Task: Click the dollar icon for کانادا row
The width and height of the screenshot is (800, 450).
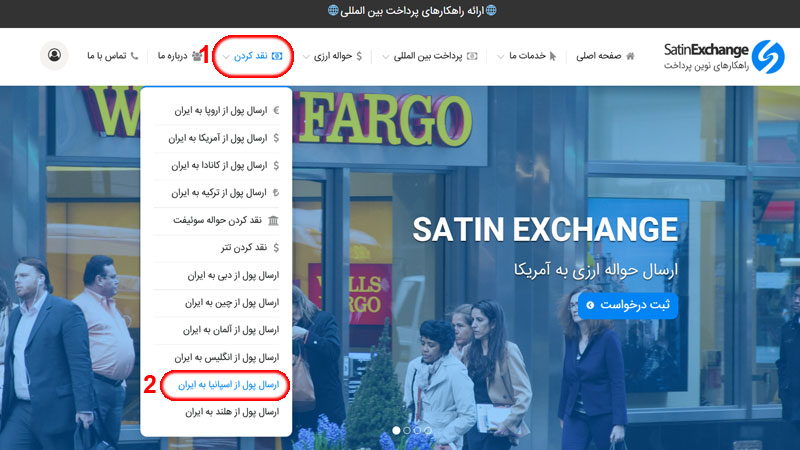Action: (276, 165)
